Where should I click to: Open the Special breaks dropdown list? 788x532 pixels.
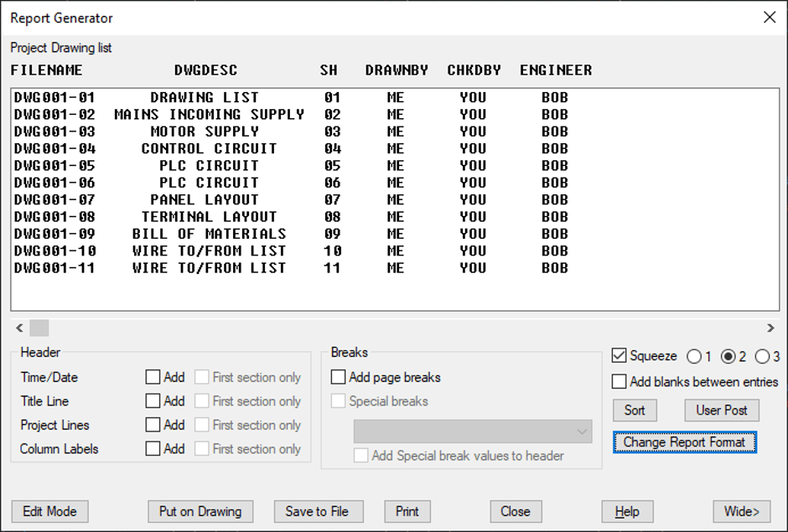(x=473, y=432)
